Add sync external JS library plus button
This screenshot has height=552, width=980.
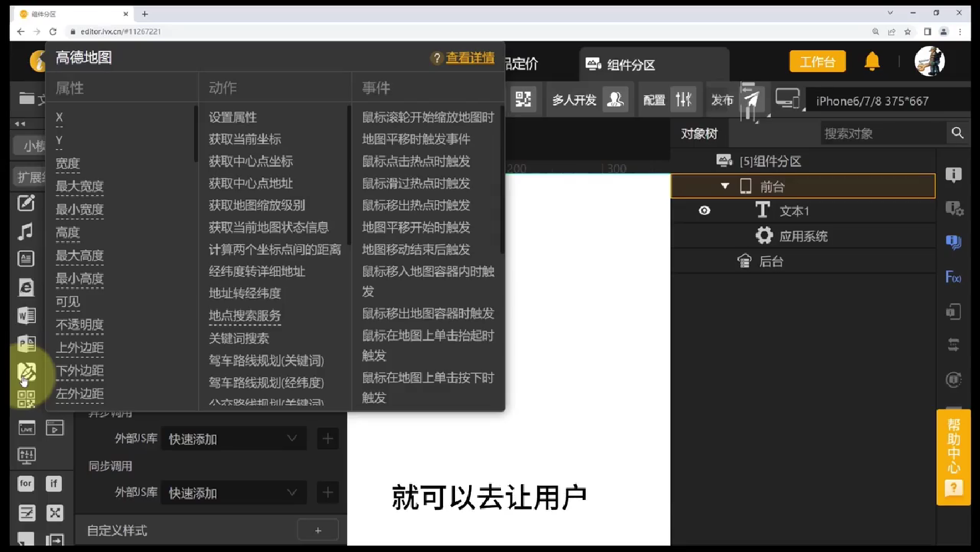[x=327, y=493]
